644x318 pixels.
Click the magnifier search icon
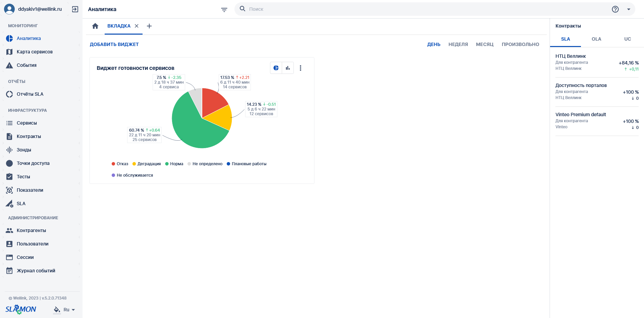tap(243, 9)
